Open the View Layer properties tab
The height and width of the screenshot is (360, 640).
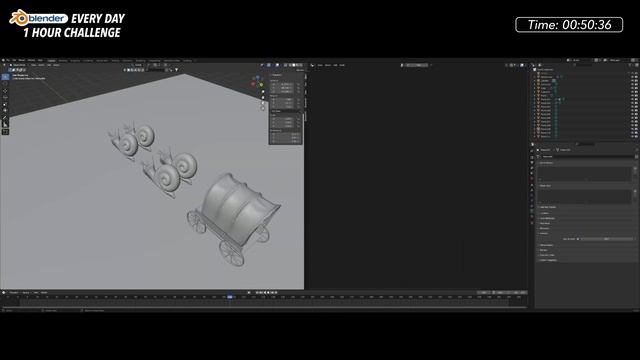point(532,168)
